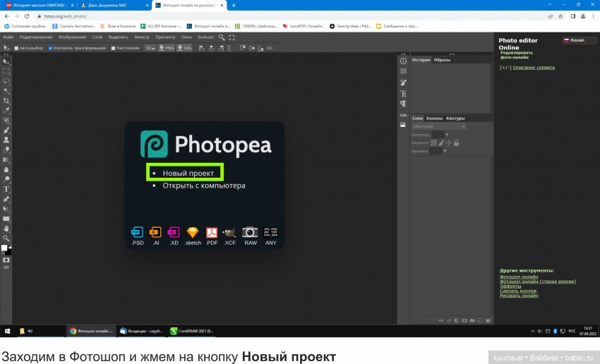The height and width of the screenshot is (364, 600).
Task: Select the Pen tool
Action: coord(6,199)
